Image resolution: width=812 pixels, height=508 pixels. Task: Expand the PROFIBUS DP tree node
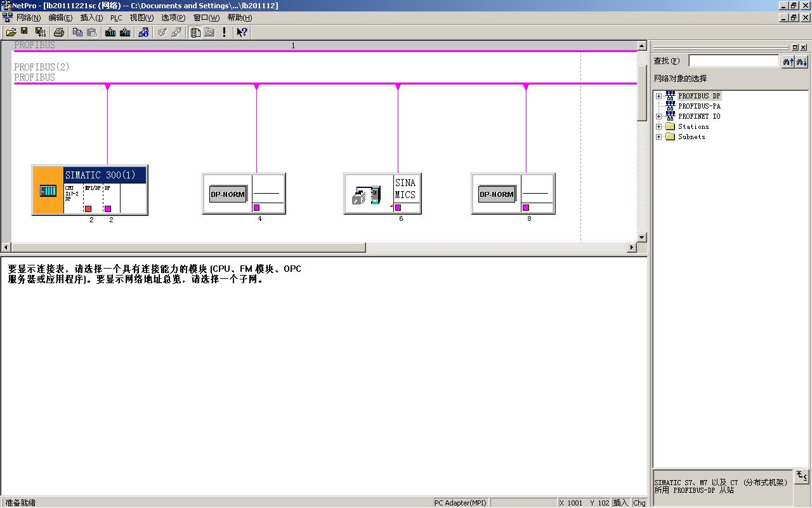tap(659, 97)
